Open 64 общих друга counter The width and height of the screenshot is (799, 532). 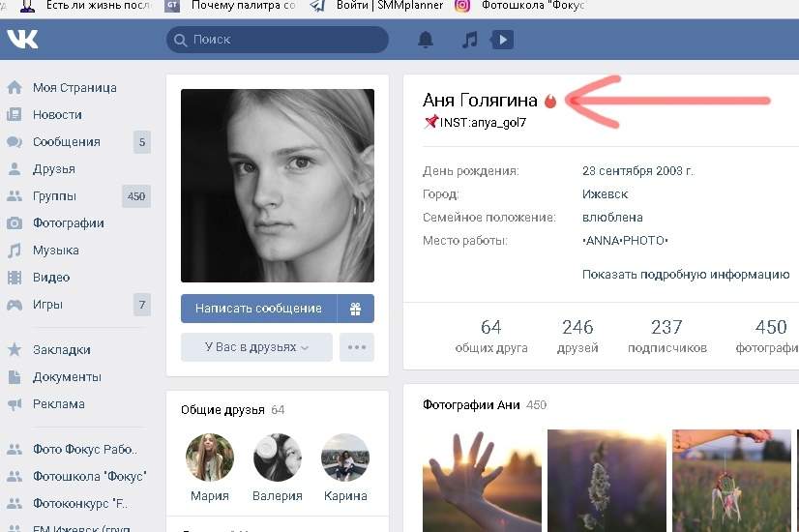tap(491, 337)
